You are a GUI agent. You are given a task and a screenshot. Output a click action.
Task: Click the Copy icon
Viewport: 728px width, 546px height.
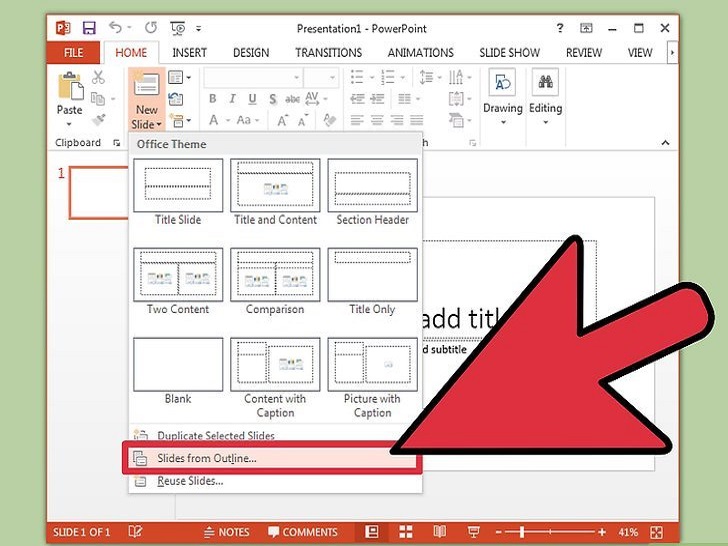tap(98, 98)
